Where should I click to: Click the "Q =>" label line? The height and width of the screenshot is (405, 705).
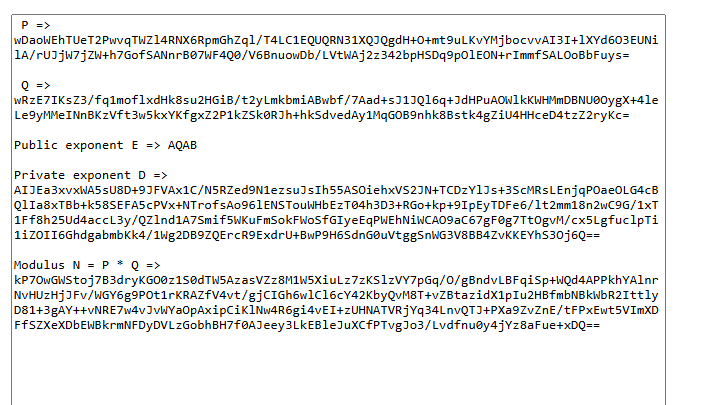tap(36, 85)
